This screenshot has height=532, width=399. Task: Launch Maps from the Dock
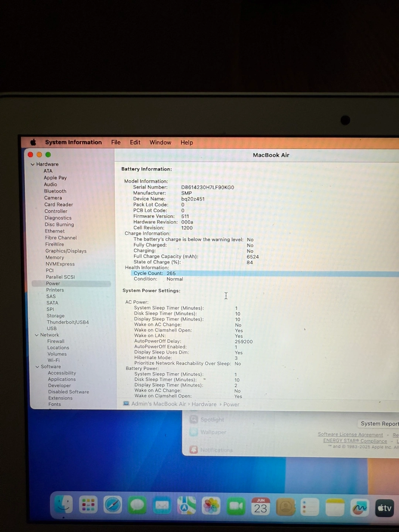(187, 506)
